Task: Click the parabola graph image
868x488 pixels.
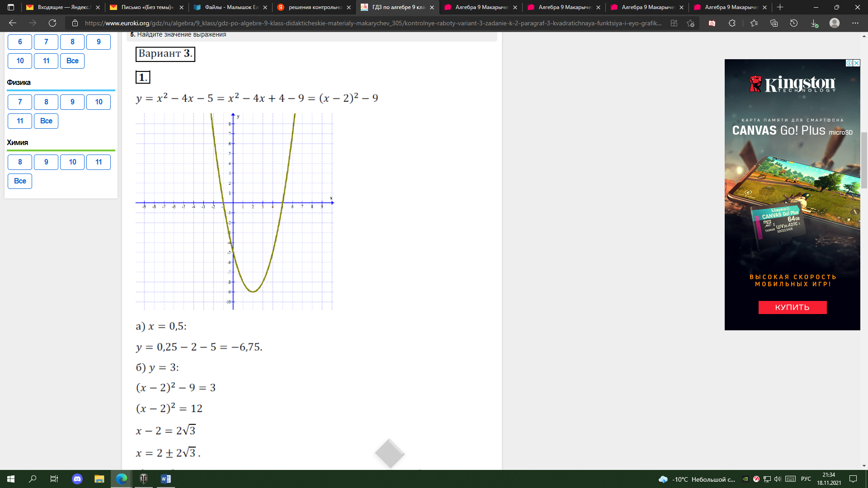Action: [x=234, y=211]
